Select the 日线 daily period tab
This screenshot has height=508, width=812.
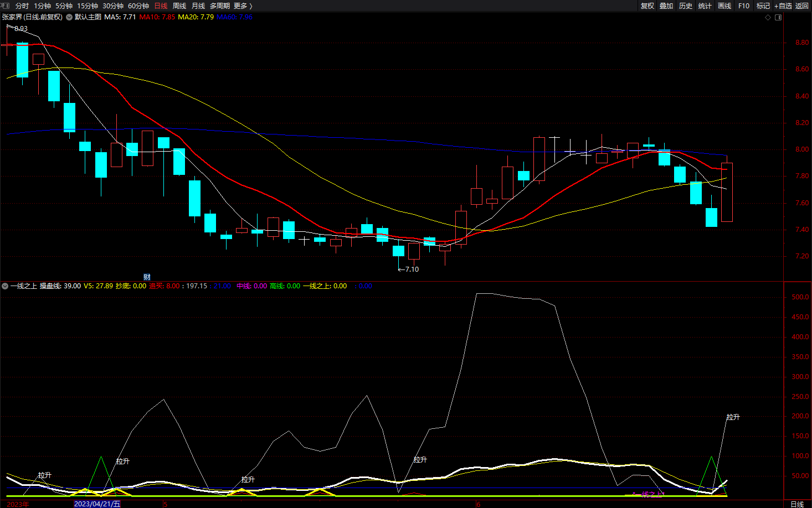161,6
